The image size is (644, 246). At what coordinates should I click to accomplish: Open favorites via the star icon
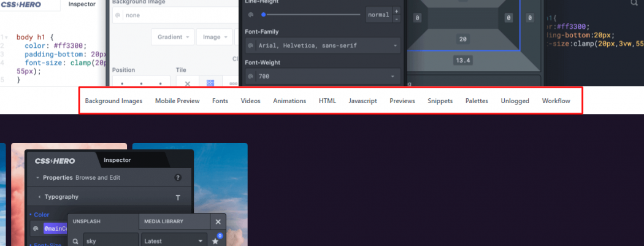(216, 241)
